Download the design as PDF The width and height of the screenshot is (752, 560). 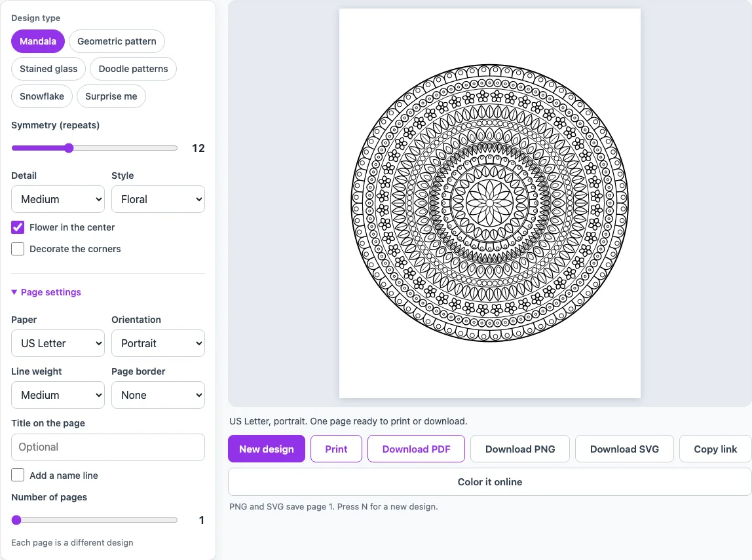click(417, 449)
